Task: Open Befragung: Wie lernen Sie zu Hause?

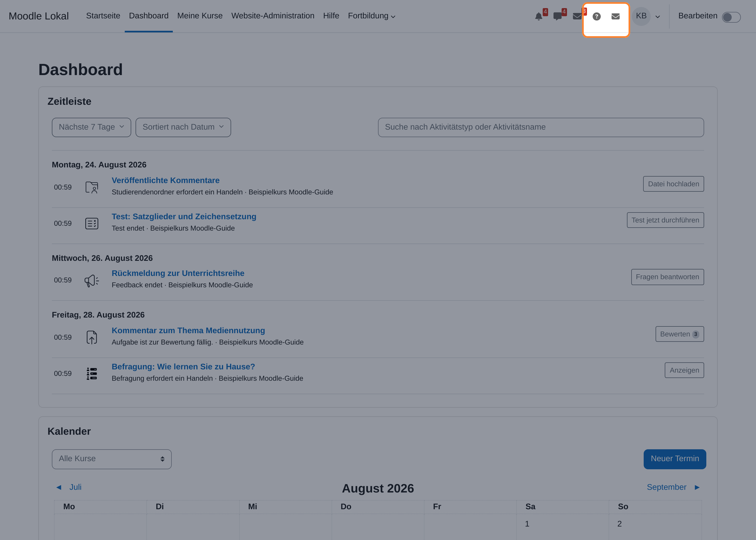Action: 183,367
